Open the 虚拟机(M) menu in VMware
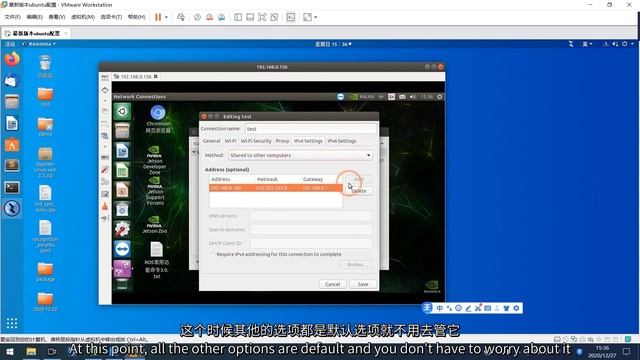The image size is (640, 360). tap(83, 17)
